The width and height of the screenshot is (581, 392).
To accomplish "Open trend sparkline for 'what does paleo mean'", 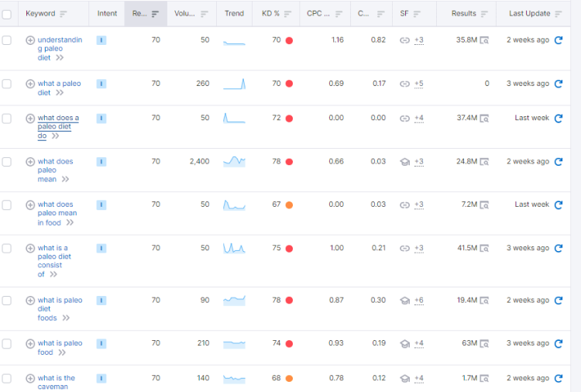I will 234,162.
